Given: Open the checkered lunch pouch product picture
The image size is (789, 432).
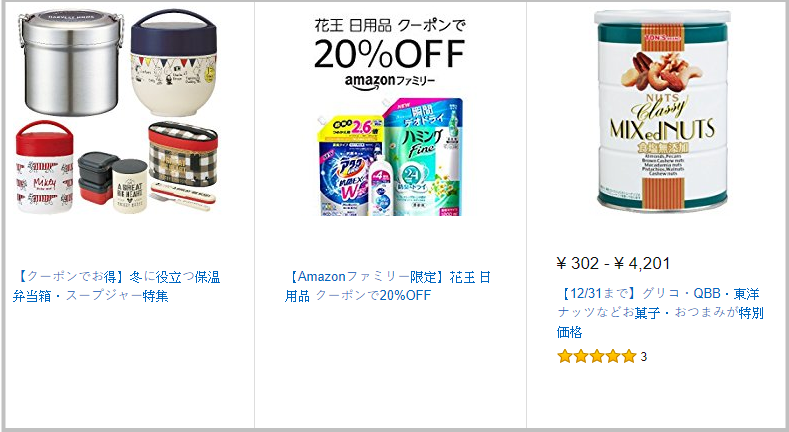Looking at the screenshot, I should [x=183, y=153].
